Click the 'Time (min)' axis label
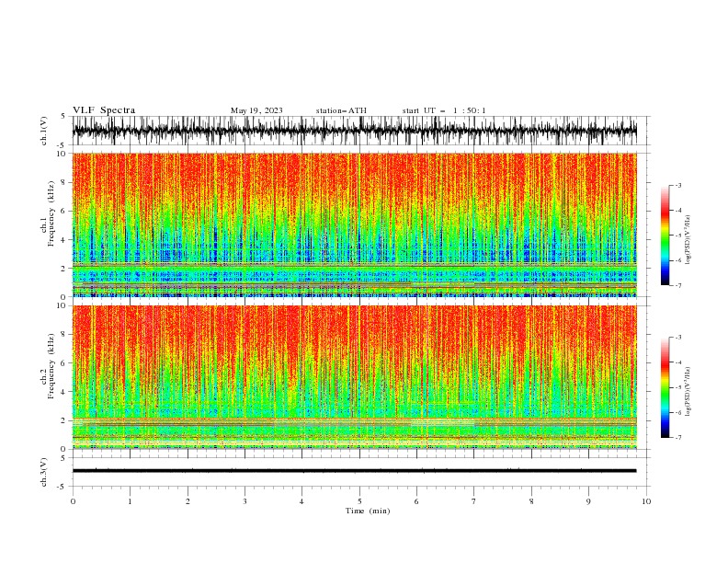Image resolution: width=728 pixels, height=563 pixels. coord(368,511)
